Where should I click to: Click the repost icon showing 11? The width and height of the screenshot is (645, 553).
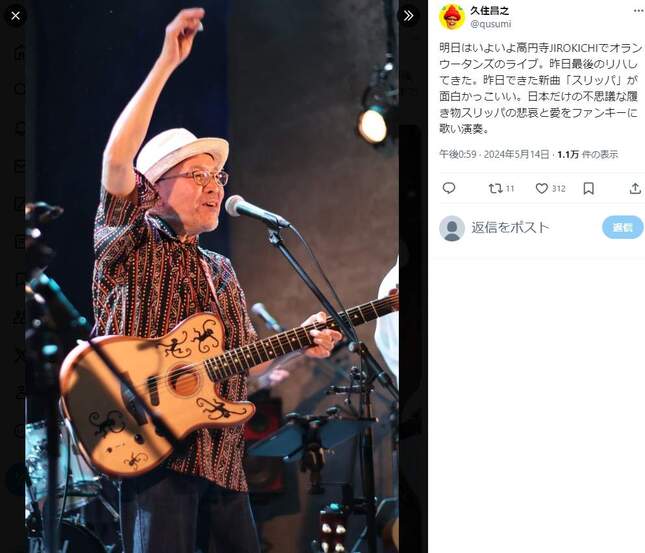(501, 188)
